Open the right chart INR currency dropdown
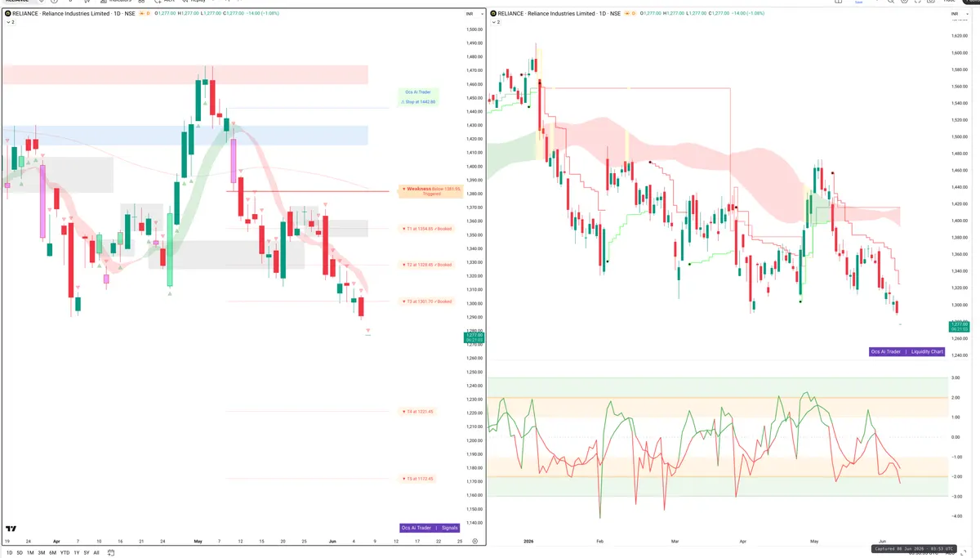980x558 pixels. click(958, 14)
